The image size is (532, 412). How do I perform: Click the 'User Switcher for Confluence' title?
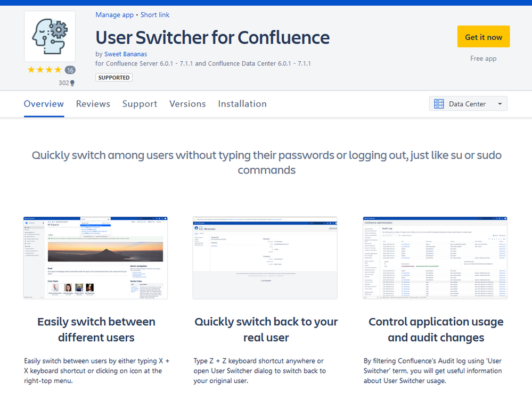pos(212,37)
